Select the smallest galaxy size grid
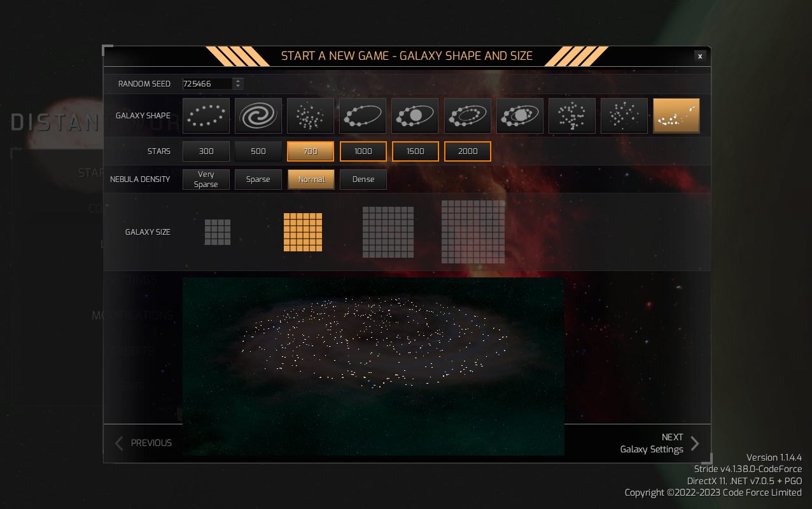 218,232
